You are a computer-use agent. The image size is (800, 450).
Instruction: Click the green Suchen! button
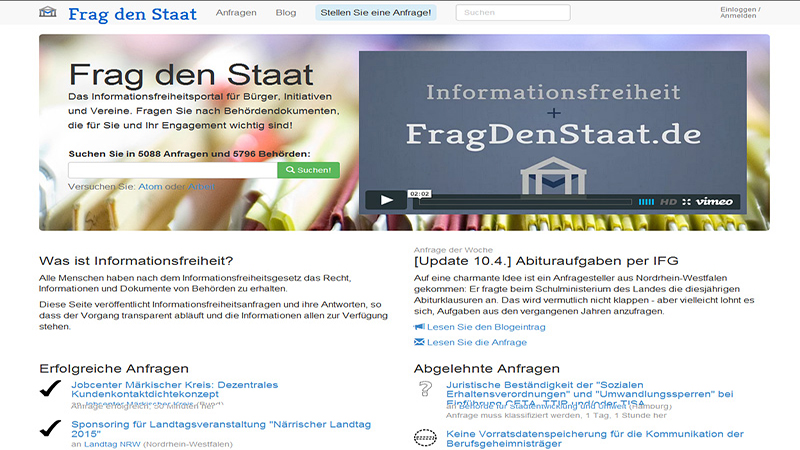pyautogui.click(x=309, y=170)
